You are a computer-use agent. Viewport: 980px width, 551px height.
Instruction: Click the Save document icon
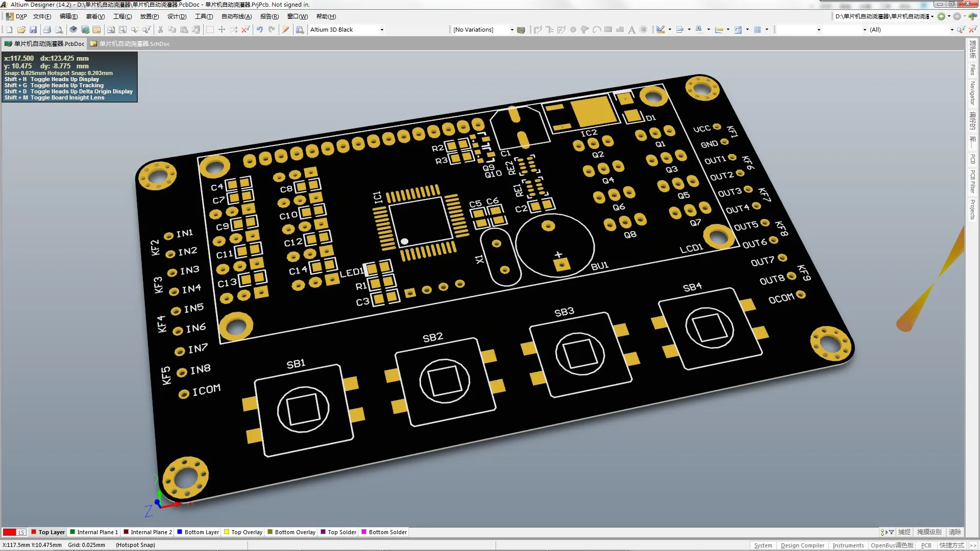point(33,30)
